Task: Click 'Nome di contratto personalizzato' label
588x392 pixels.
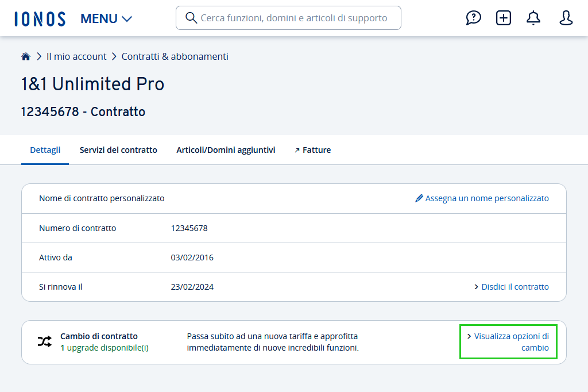Action: 102,198
